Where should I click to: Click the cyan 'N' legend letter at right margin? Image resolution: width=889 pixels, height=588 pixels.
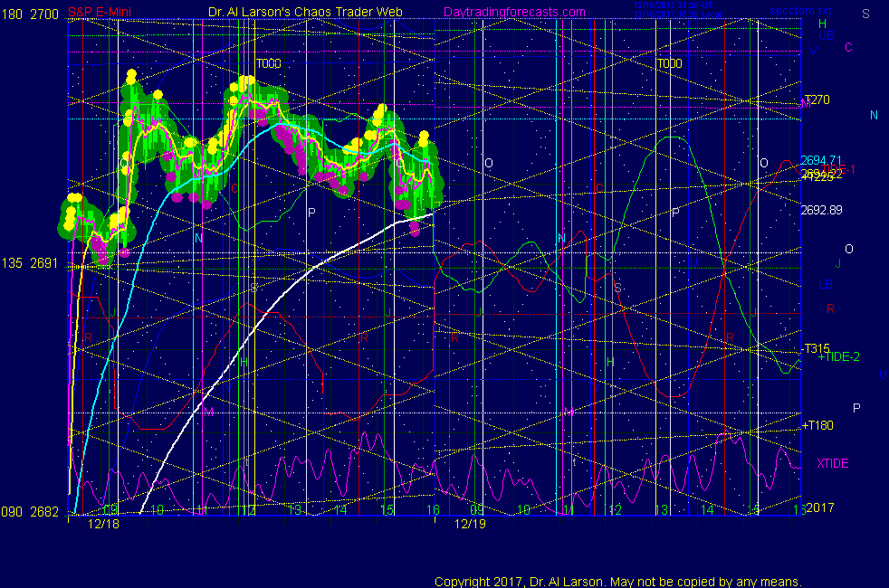[x=874, y=116]
